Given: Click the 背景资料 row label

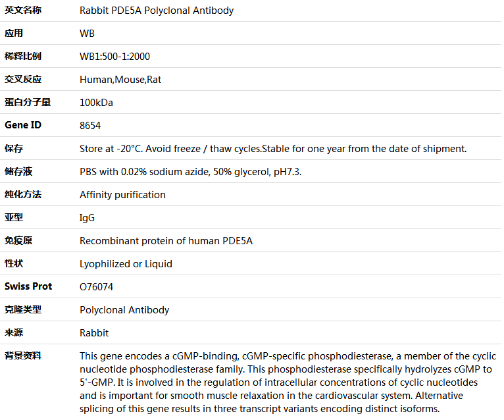Looking at the screenshot, I should pos(23,355).
